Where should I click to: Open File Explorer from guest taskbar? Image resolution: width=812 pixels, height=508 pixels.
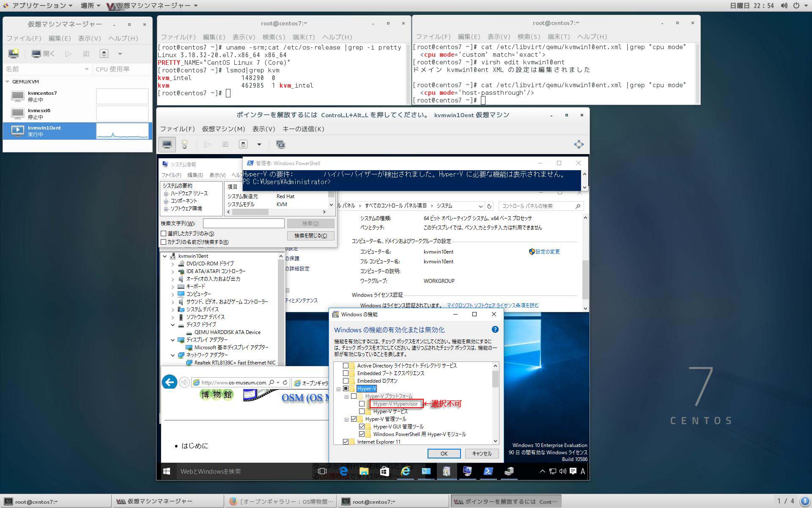pos(364,471)
